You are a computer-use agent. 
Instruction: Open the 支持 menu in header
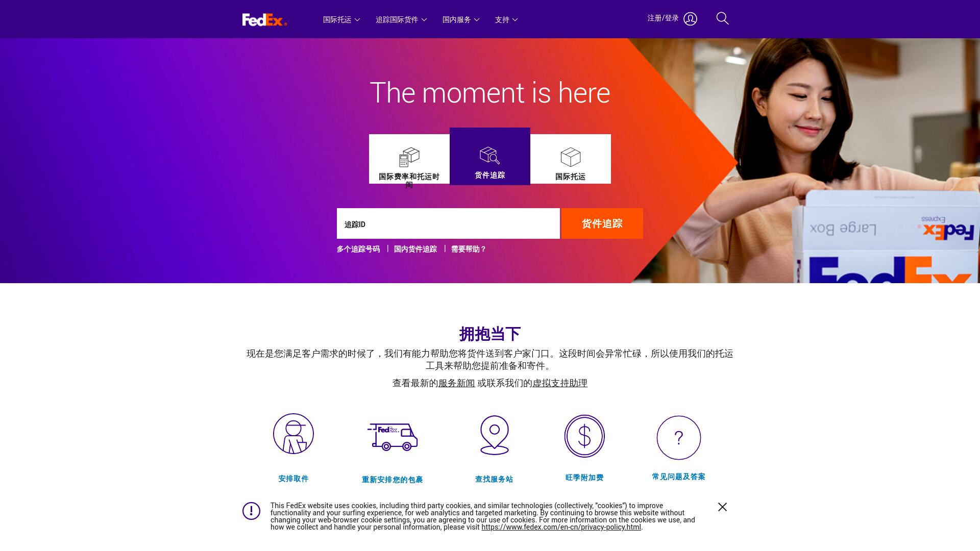(506, 19)
